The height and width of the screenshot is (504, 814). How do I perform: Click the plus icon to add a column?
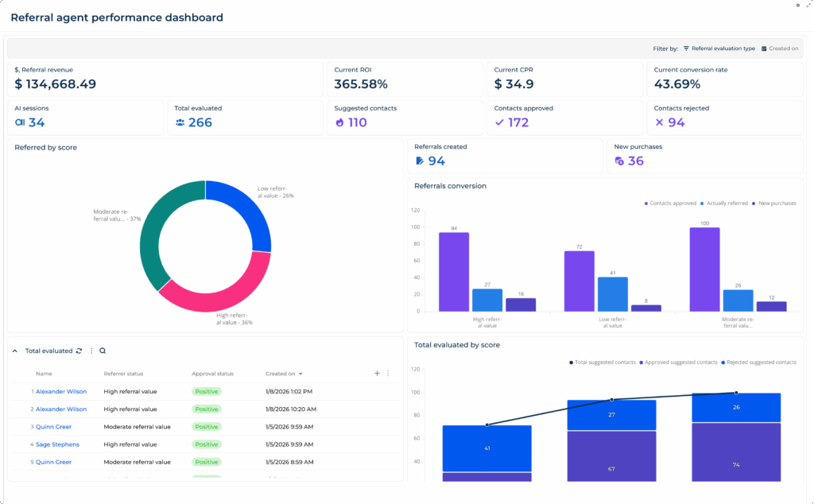click(377, 373)
